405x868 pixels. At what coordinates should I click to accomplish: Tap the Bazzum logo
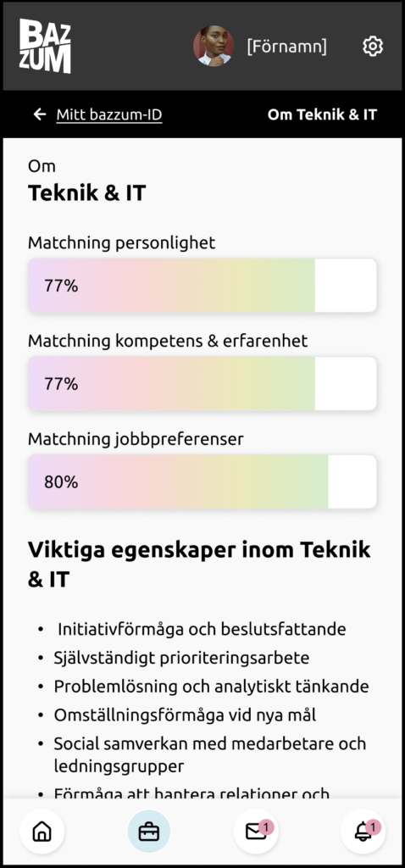pos(45,46)
